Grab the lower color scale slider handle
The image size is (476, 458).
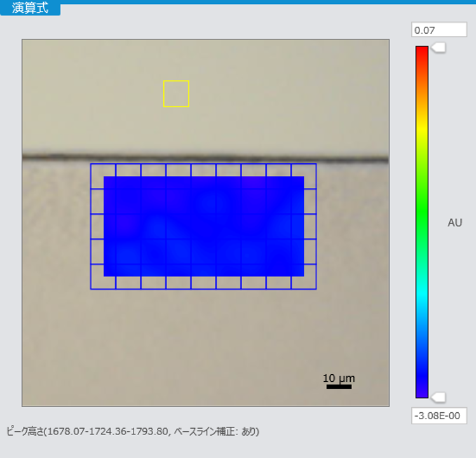(438, 397)
